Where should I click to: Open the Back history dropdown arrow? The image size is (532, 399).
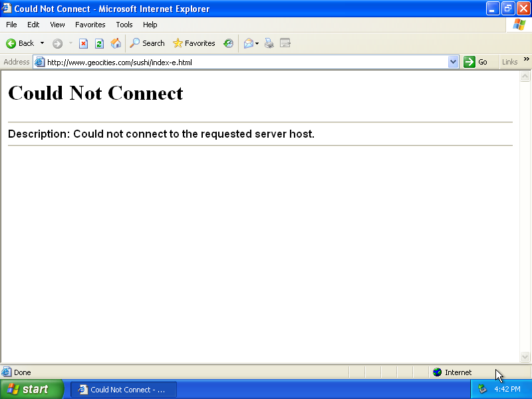pyautogui.click(x=42, y=43)
